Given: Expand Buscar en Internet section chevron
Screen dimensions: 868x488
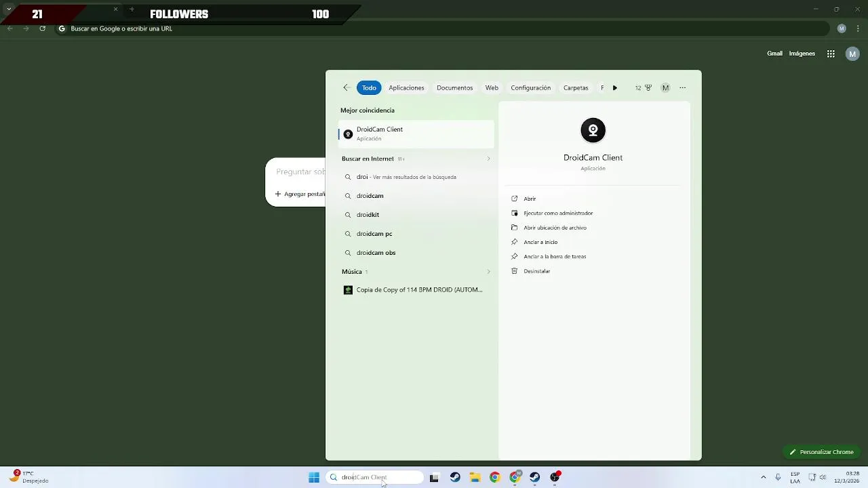Looking at the screenshot, I should click(488, 159).
